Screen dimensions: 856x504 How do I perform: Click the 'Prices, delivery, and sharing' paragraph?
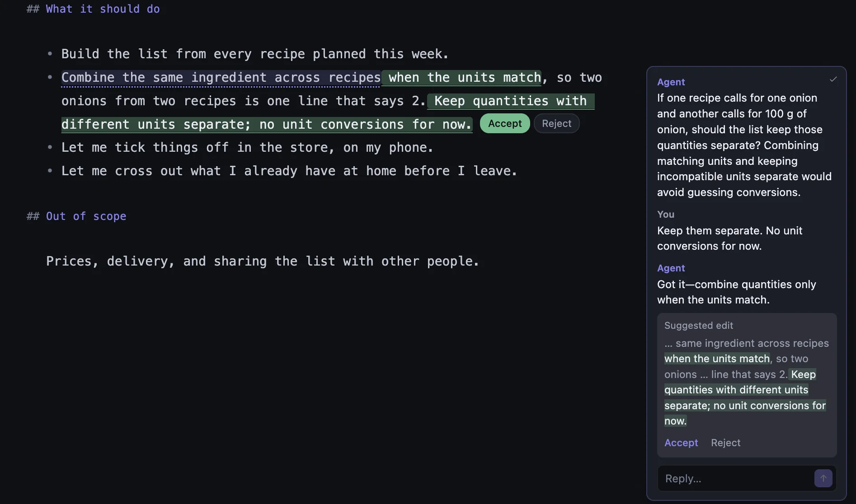263,261
